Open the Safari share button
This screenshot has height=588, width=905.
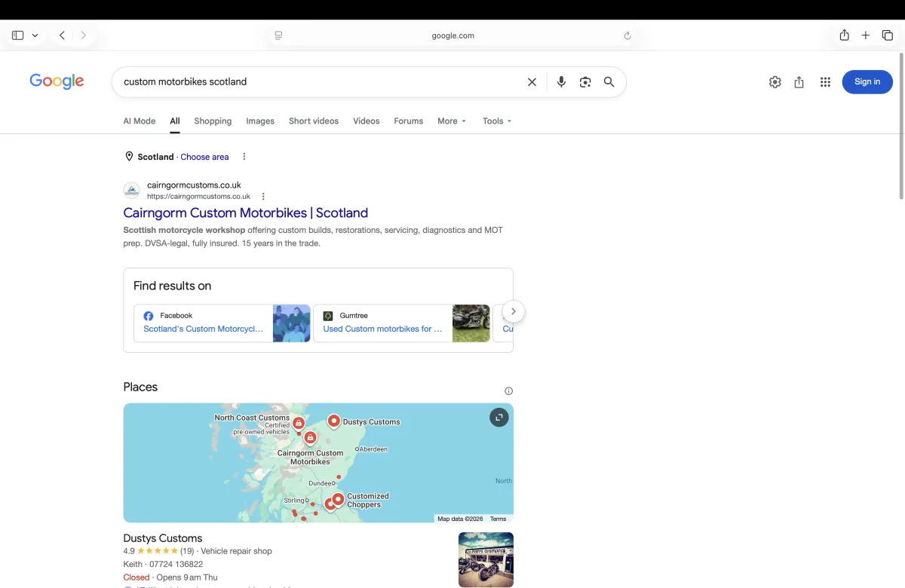(845, 35)
